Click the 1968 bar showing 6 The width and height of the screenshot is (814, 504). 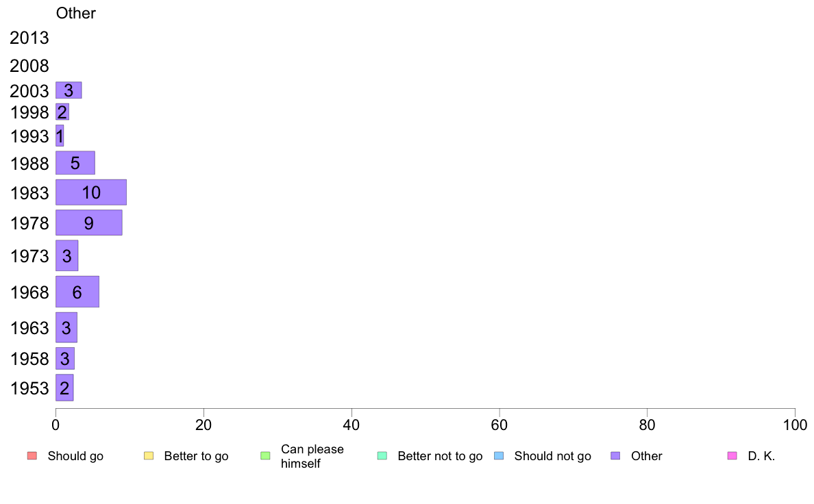(77, 292)
